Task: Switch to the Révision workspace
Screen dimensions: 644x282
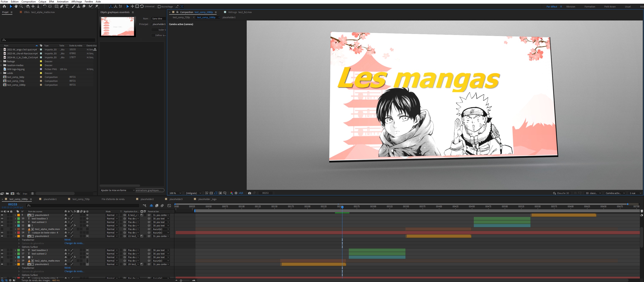Action: tap(571, 7)
